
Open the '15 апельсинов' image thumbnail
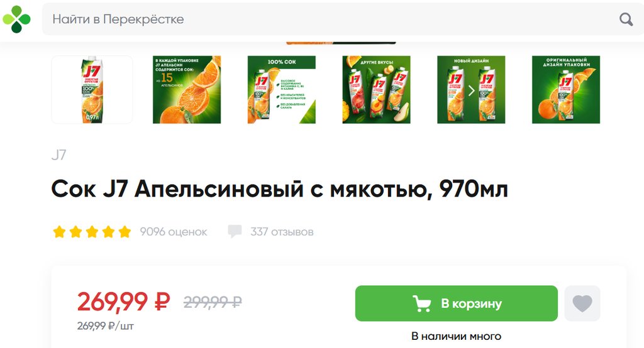(x=187, y=89)
